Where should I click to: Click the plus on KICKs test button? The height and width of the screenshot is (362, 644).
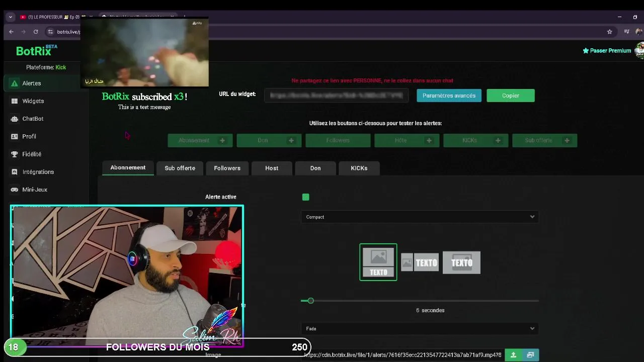[x=498, y=140]
